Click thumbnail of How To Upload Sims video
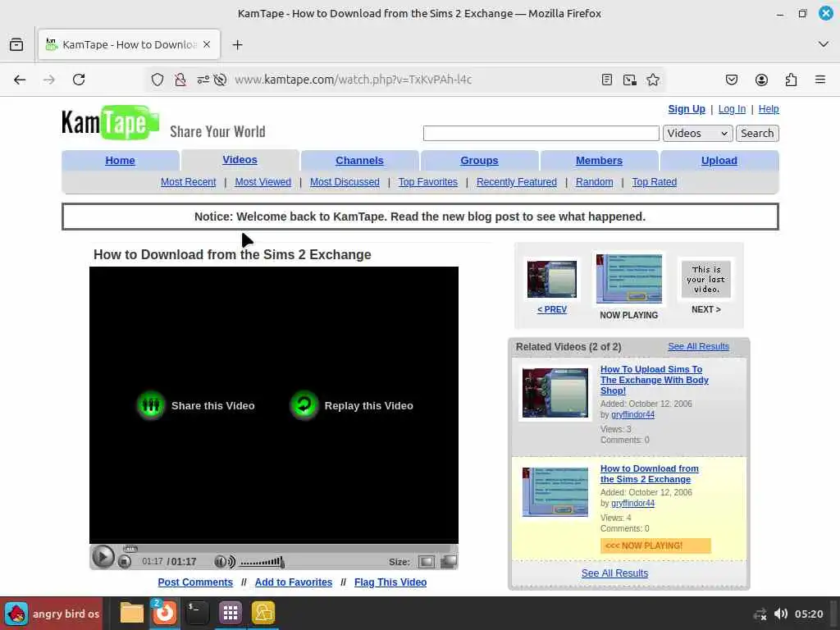This screenshot has height=630, width=840. tap(555, 393)
